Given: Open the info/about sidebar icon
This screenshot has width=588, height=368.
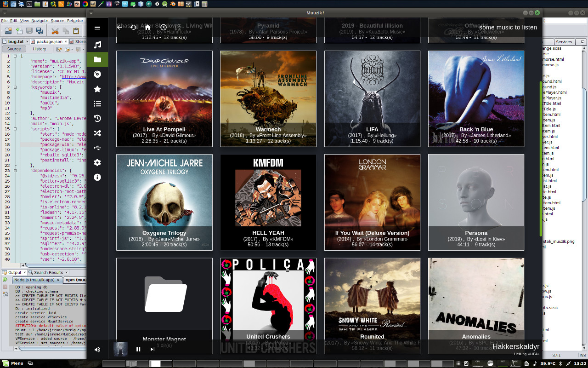Looking at the screenshot, I should pyautogui.click(x=97, y=177).
